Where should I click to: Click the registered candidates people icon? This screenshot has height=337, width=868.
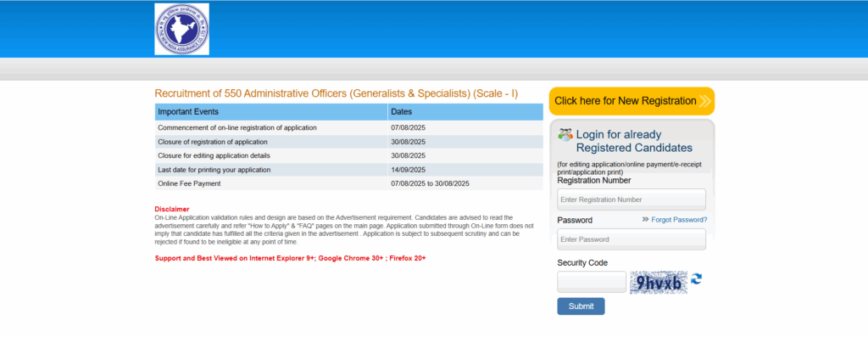pyautogui.click(x=565, y=134)
